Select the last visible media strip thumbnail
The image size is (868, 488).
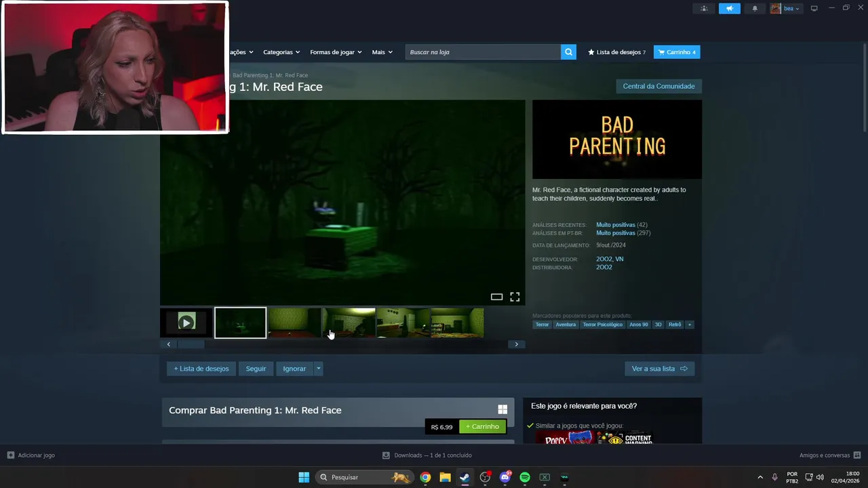[x=457, y=323]
